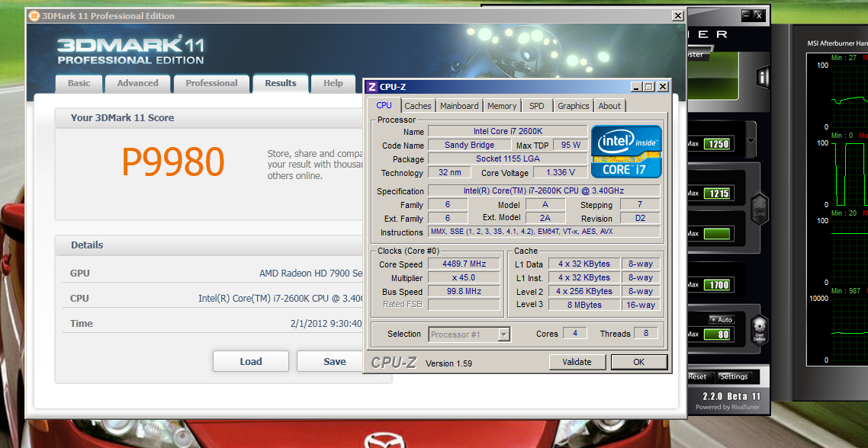Open the About tab in CPU-Z
The image size is (868, 448).
609,106
